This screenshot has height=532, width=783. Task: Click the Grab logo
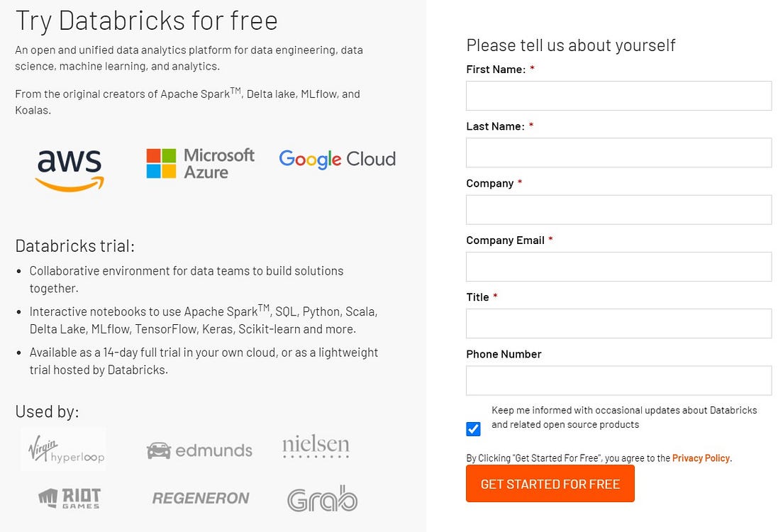[x=322, y=499]
